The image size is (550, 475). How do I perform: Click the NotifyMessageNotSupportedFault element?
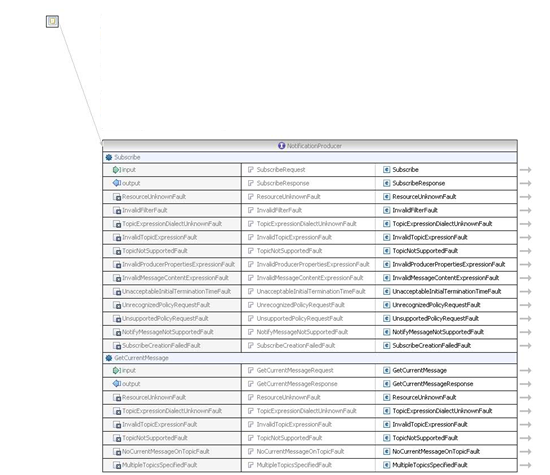(x=438, y=332)
